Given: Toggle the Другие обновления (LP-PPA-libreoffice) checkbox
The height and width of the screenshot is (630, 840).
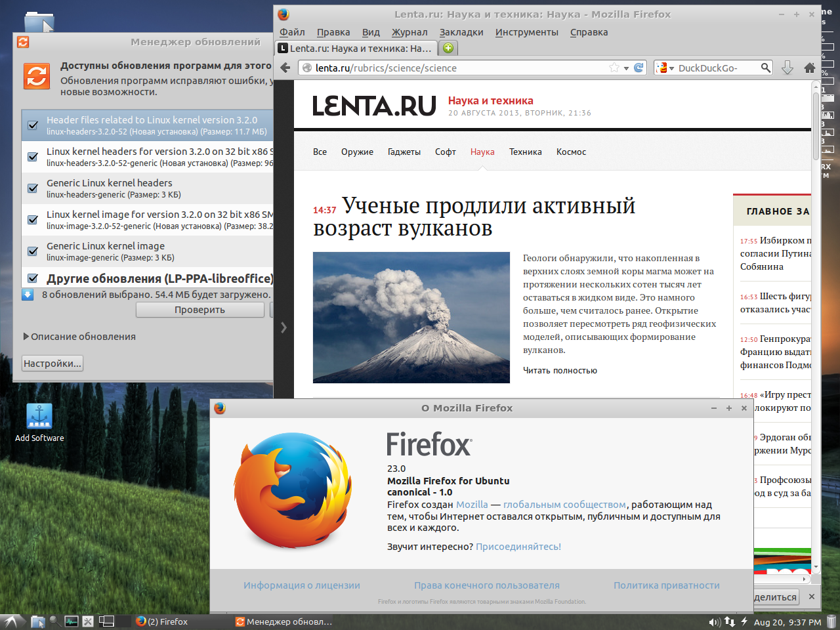Looking at the screenshot, I should click(32, 278).
